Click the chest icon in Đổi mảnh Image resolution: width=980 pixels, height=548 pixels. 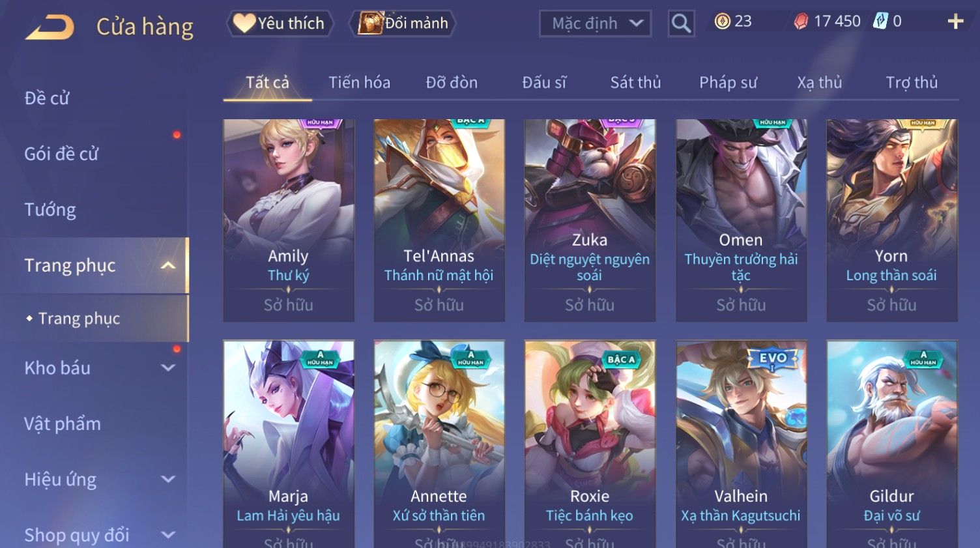(369, 23)
